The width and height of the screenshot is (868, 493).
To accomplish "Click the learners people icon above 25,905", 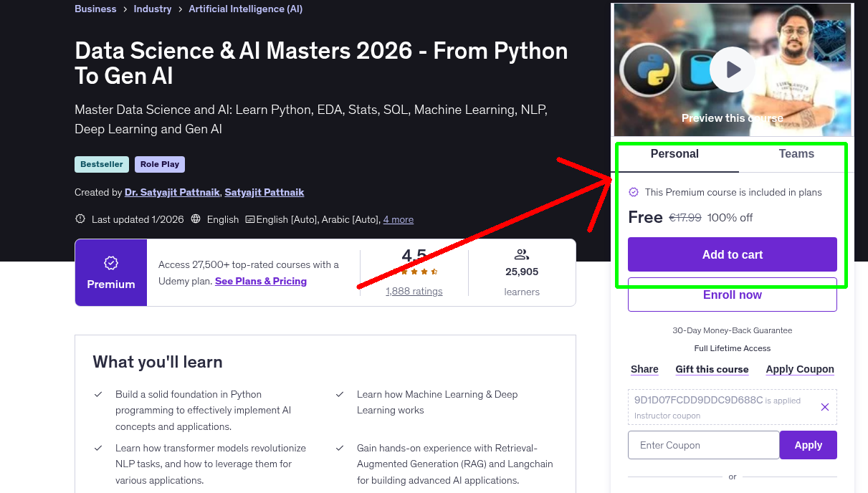I will pos(522,254).
